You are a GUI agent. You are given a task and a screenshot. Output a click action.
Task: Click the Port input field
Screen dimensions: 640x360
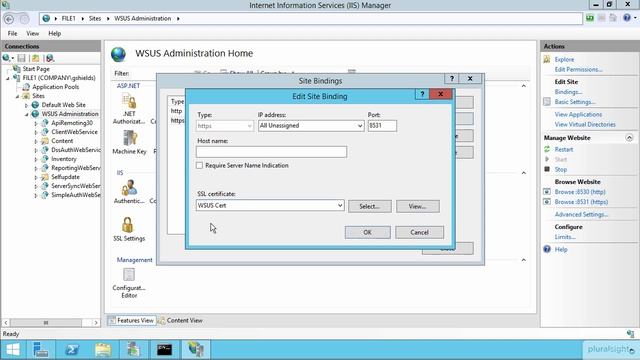pyautogui.click(x=382, y=126)
